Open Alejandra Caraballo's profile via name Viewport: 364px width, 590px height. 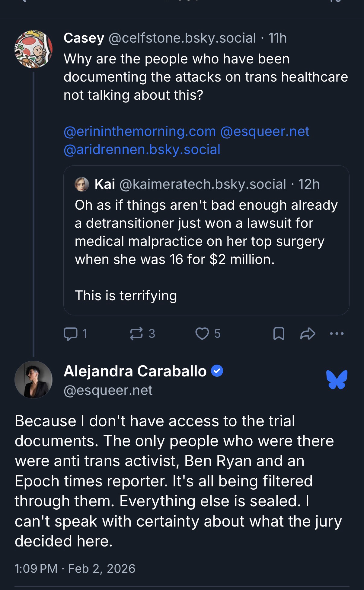pos(135,371)
